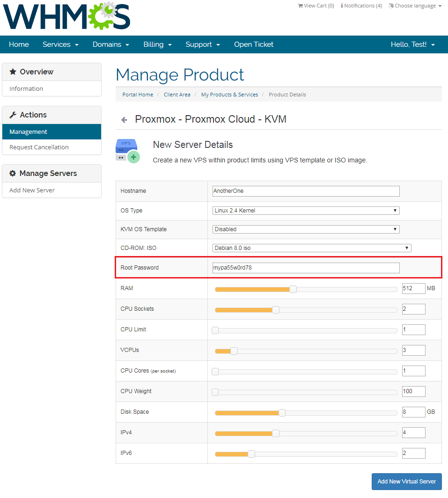
Task: Expand the Support menu
Action: [x=203, y=44]
